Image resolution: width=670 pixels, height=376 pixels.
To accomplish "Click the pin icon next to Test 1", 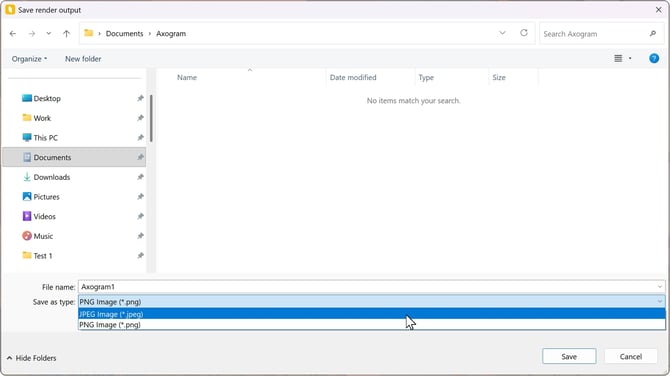I will pos(140,256).
